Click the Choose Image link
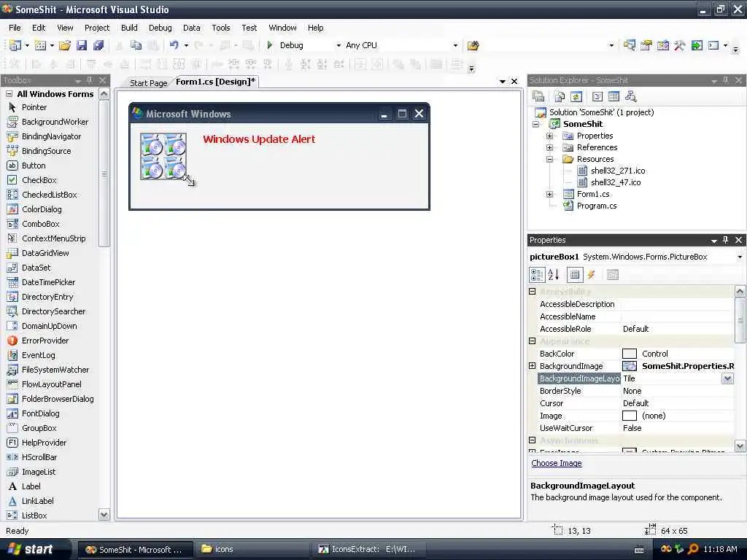Image resolution: width=747 pixels, height=560 pixels. tap(557, 463)
